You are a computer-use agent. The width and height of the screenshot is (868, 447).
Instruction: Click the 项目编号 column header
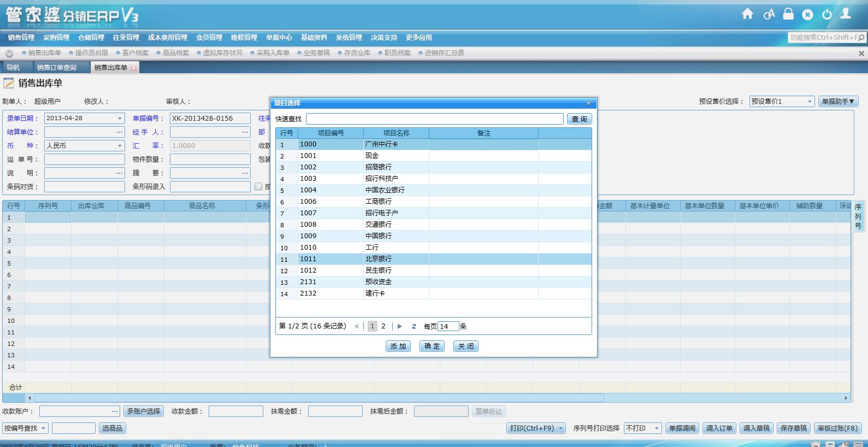tap(331, 133)
